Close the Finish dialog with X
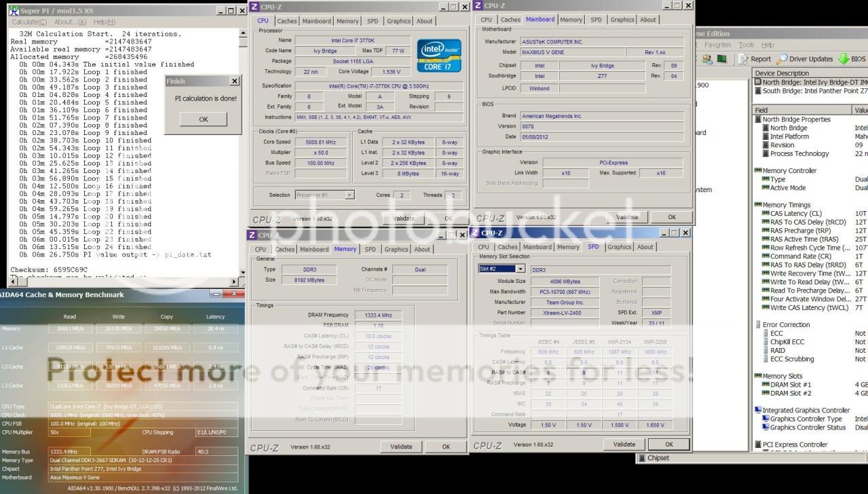 tap(235, 81)
